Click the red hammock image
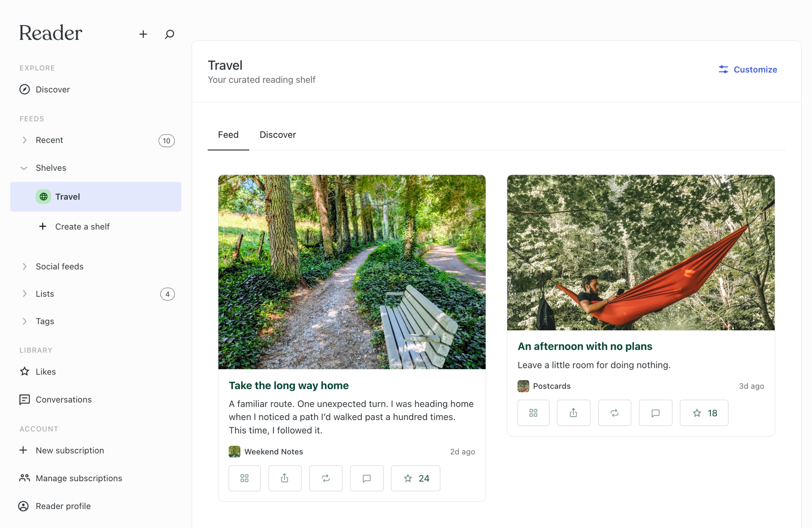 click(x=641, y=253)
